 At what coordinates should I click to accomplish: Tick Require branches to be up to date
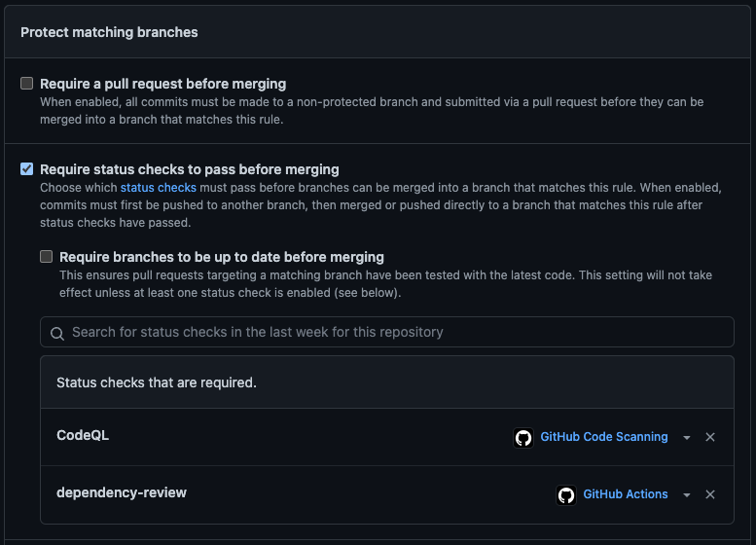point(47,257)
